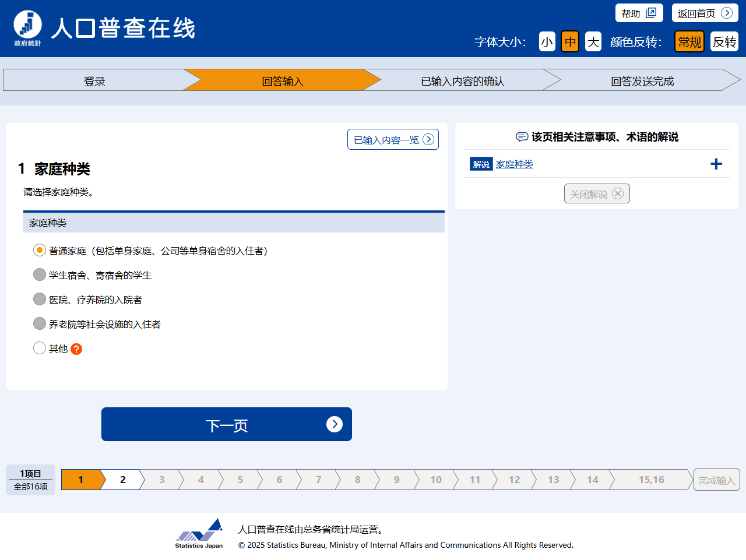Click the orange question mark beside 其他
This screenshot has width=746, height=560.
click(76, 349)
